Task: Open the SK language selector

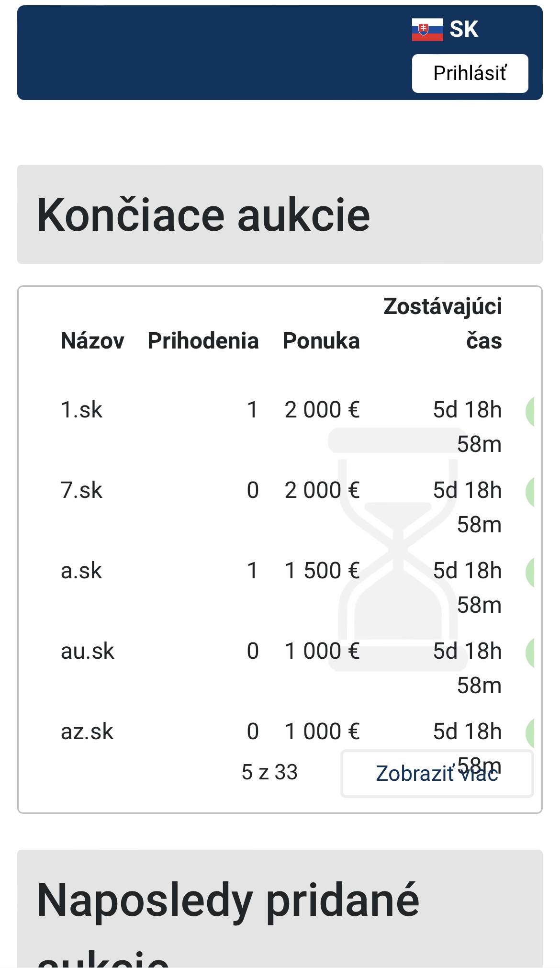Action: coord(464,30)
